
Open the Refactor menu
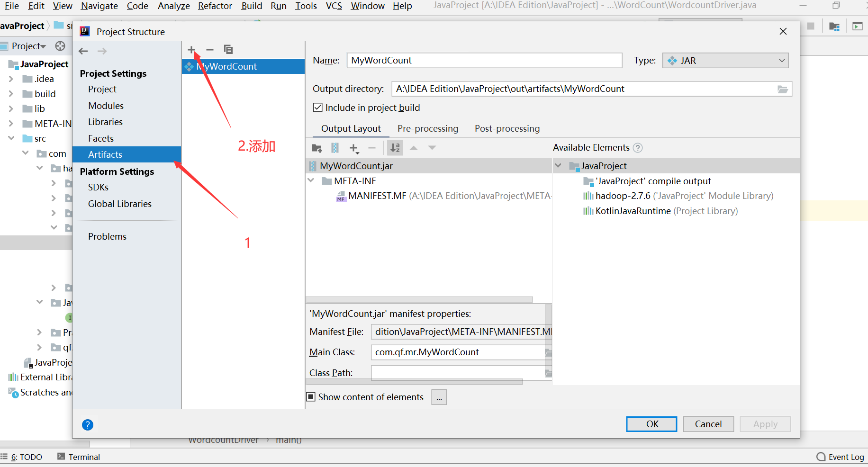(x=215, y=6)
